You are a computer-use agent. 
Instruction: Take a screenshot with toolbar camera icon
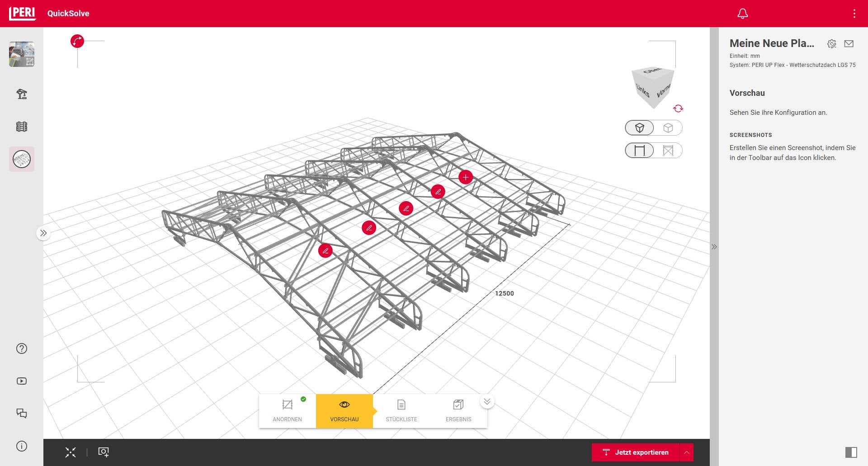coord(104,452)
